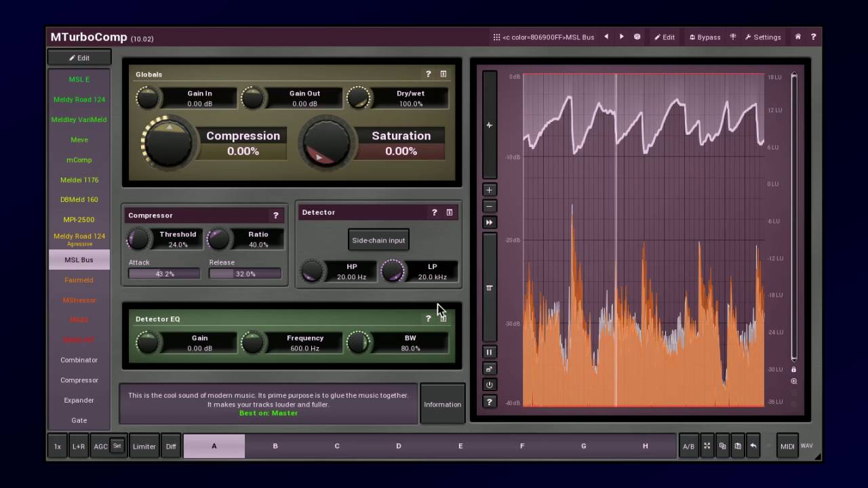Toggle the Limiter button
This screenshot has width=868, height=488.
pyautogui.click(x=144, y=446)
